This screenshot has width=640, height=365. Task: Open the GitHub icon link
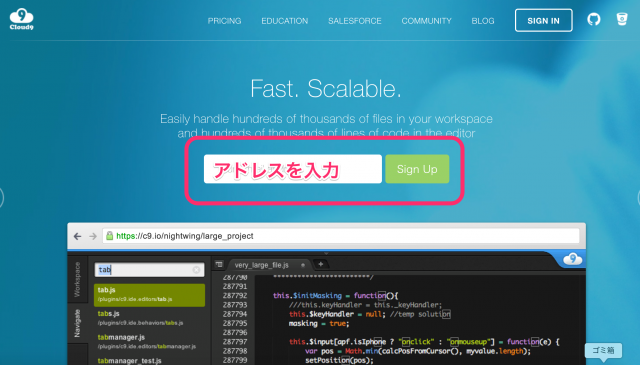tap(593, 19)
